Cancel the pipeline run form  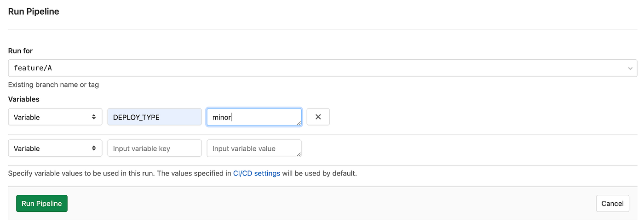(x=612, y=203)
